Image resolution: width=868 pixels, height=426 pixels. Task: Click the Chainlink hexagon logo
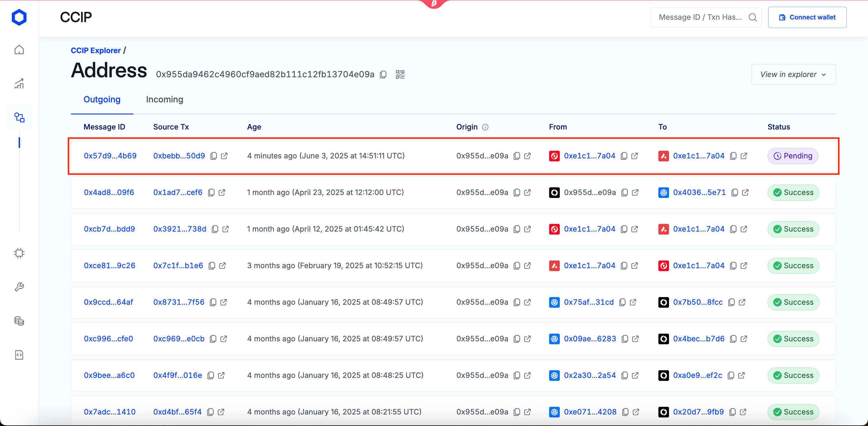(x=19, y=17)
